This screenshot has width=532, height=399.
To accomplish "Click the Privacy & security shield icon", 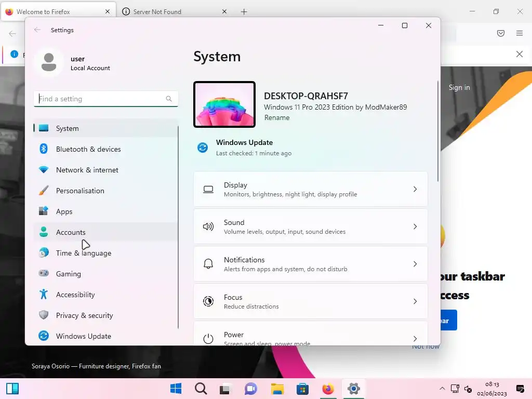I will click(44, 315).
